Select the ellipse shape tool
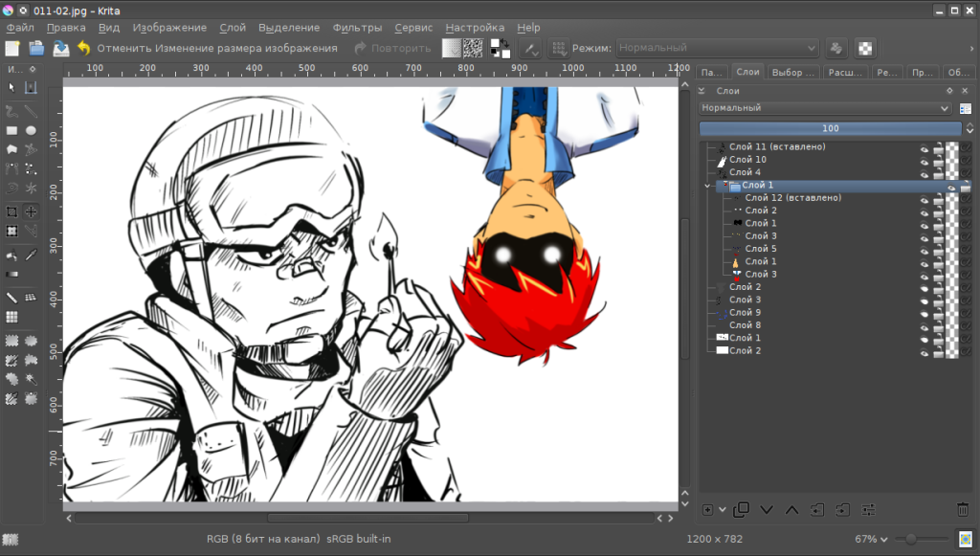 [31, 130]
